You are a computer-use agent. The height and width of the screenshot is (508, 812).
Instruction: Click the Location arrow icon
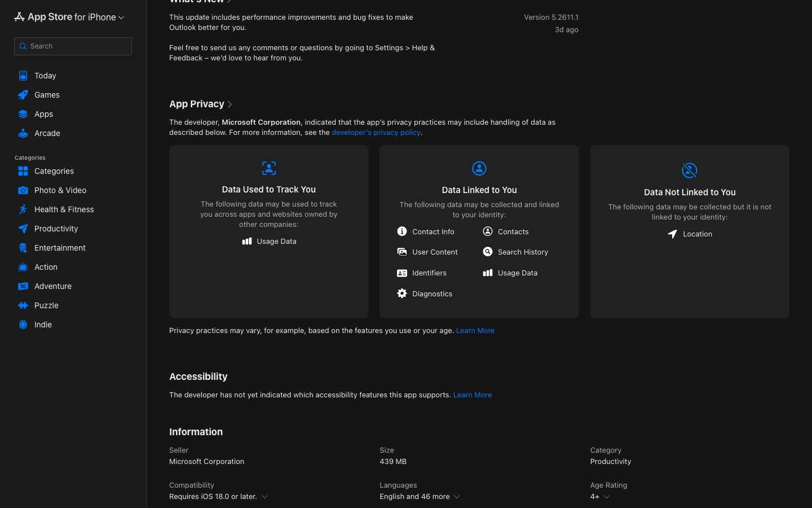click(673, 234)
